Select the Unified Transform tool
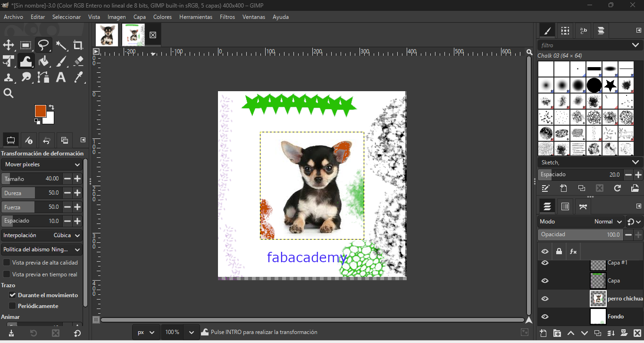This screenshot has height=343, width=644. pos(8,61)
